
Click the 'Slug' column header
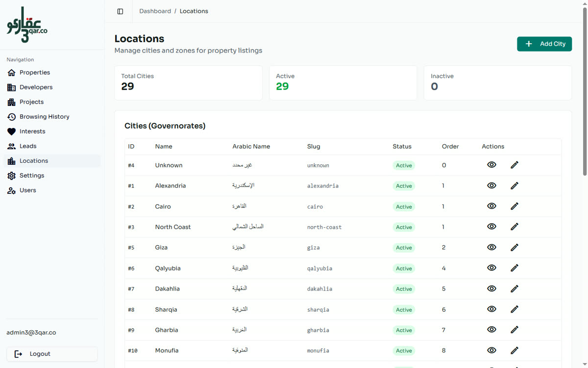(314, 146)
